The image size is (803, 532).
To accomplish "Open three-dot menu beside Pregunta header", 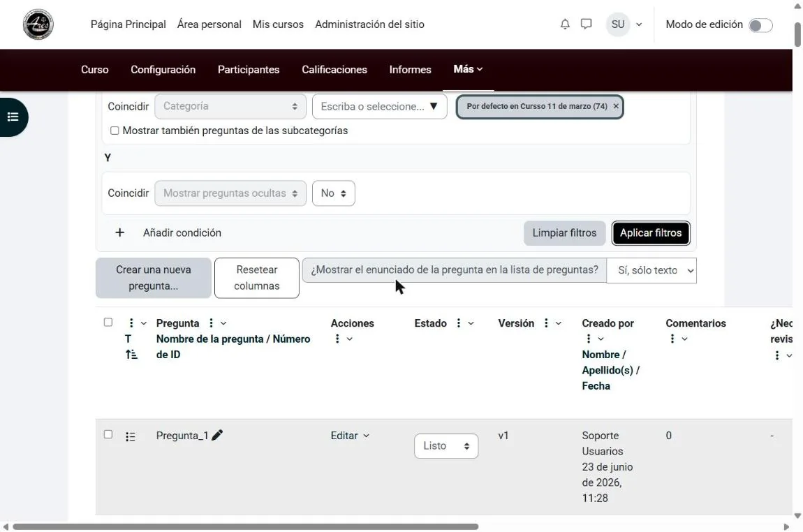I will click(x=211, y=323).
